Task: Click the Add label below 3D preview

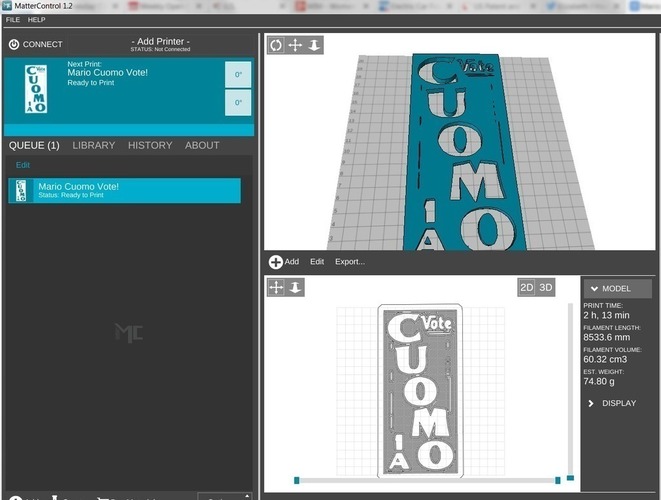Action: pos(292,262)
